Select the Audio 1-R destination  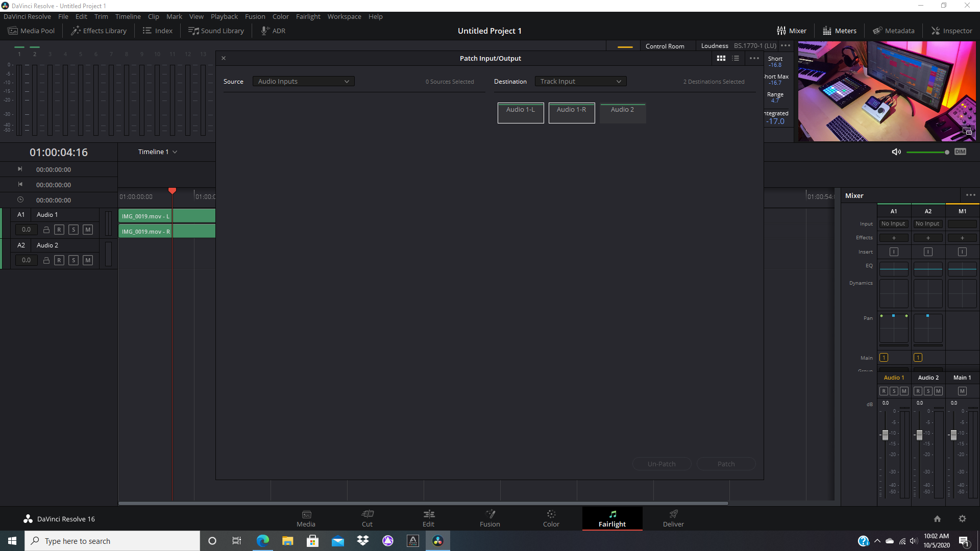click(572, 113)
